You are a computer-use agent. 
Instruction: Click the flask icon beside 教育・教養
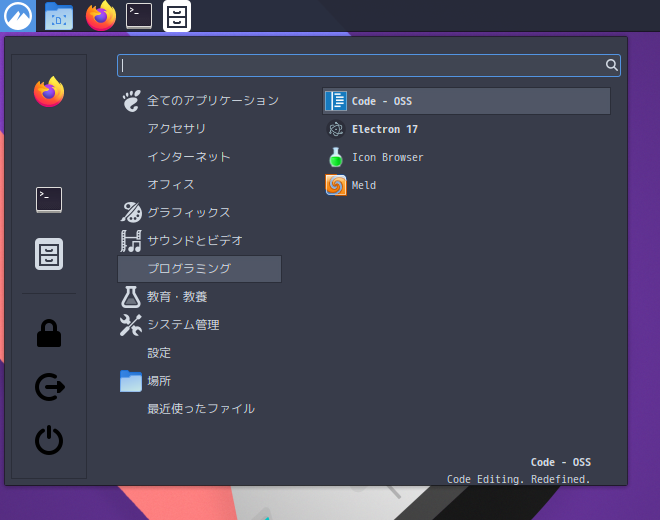pos(131,297)
